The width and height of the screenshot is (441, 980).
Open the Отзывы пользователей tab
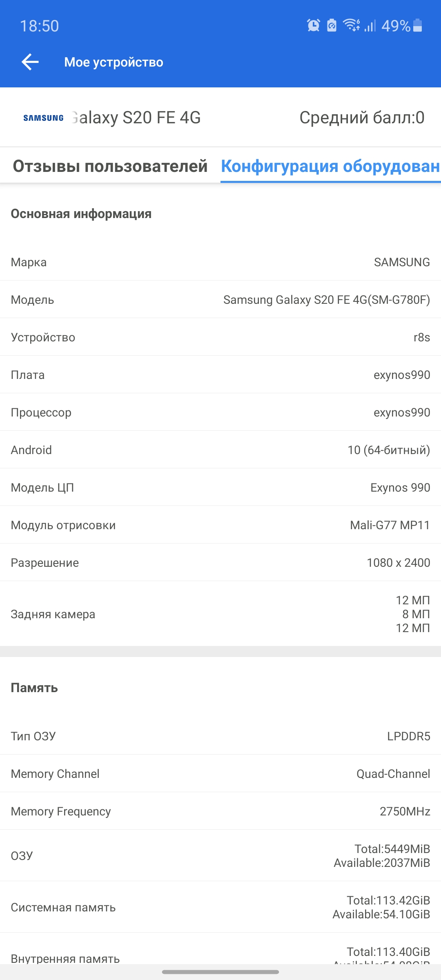[110, 166]
